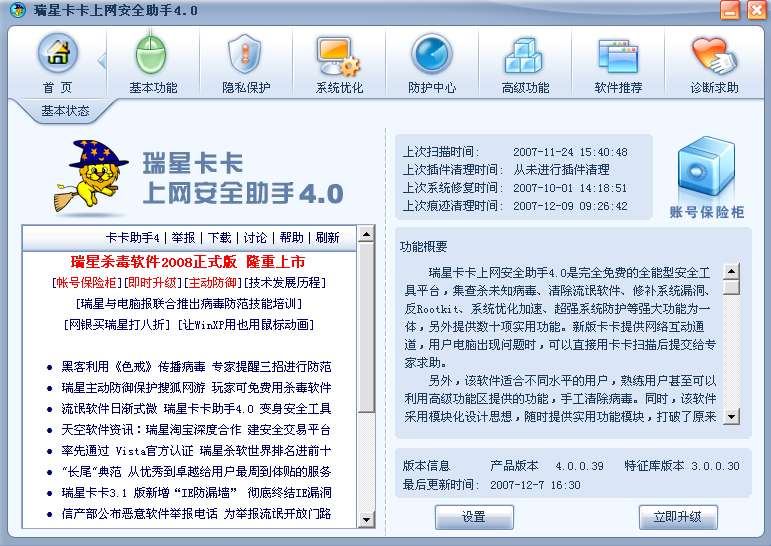Click news panel scroll down arrow
Screen dimensions: 771x546
click(366, 519)
